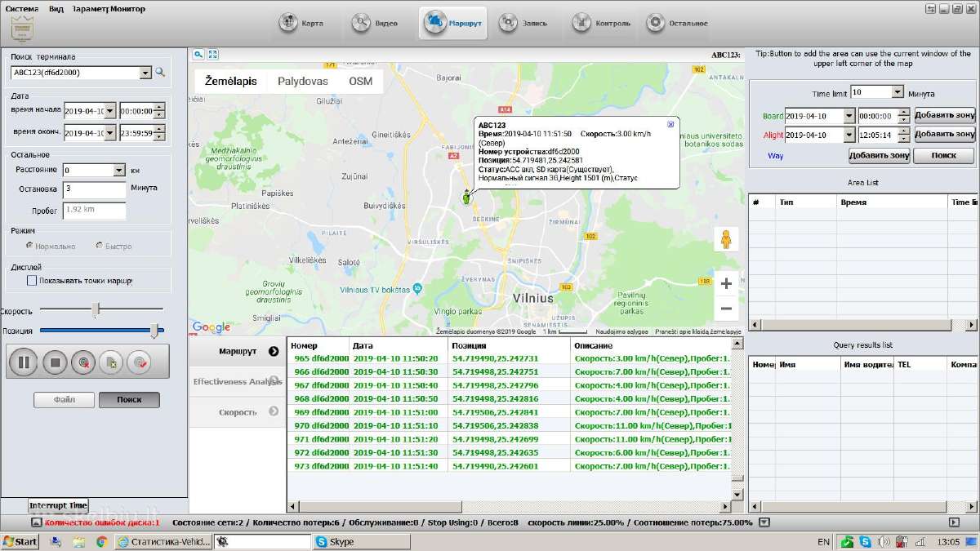Click the map zoom-search icon at top-left
The width and height of the screenshot is (980, 551).
(198, 55)
